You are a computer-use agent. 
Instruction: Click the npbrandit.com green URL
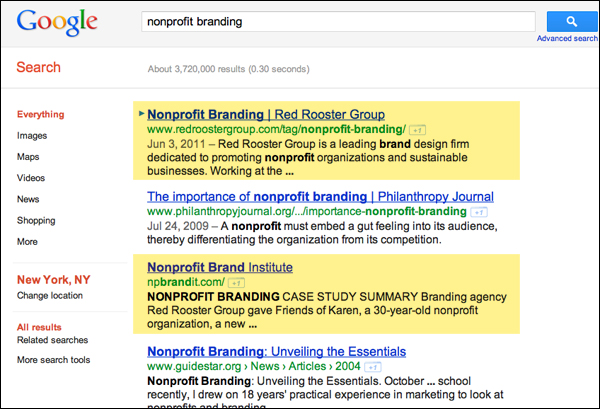coord(186,282)
